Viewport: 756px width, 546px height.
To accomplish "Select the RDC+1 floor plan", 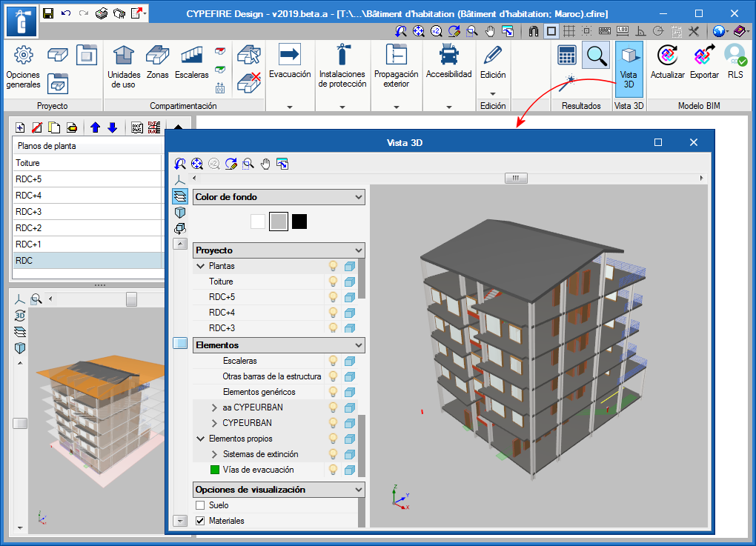I will coord(88,244).
